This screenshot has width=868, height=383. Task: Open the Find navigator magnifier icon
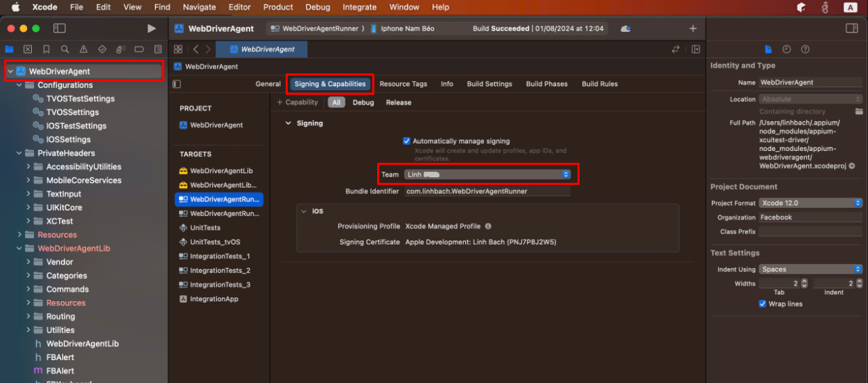64,49
